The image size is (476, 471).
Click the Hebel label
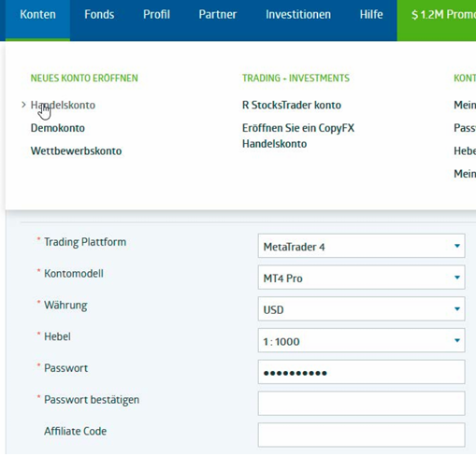point(57,336)
